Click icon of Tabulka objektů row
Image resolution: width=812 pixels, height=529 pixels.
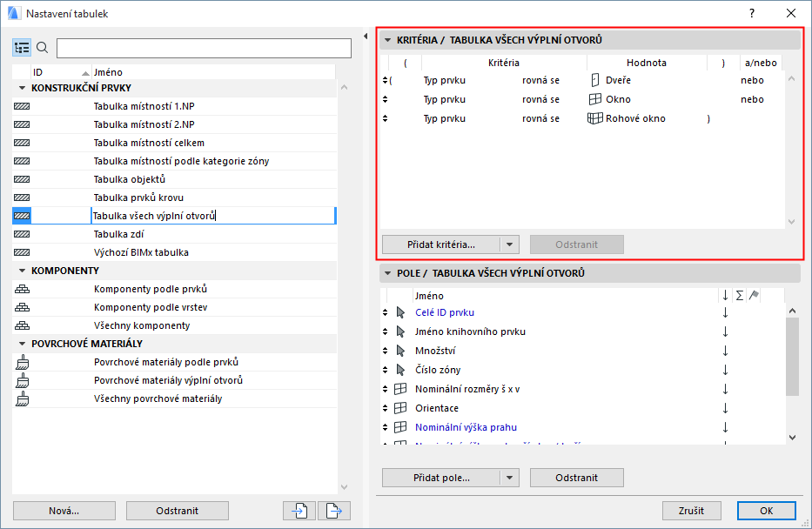22,179
